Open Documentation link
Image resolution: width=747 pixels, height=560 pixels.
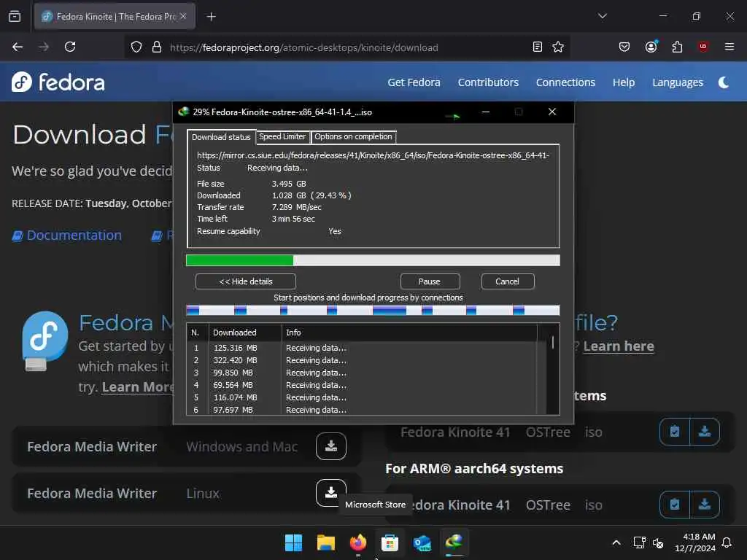point(67,236)
